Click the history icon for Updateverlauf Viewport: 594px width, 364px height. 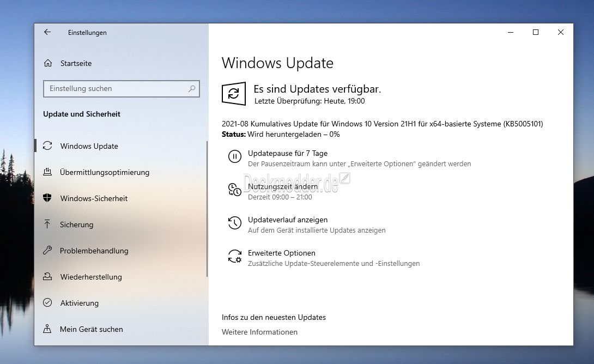[234, 223]
